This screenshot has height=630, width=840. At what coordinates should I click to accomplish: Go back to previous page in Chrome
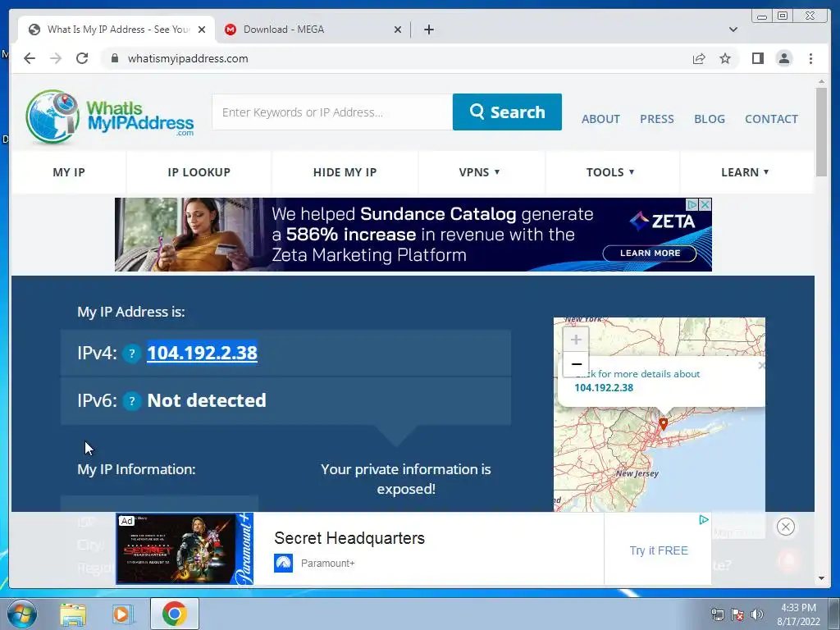click(30, 58)
